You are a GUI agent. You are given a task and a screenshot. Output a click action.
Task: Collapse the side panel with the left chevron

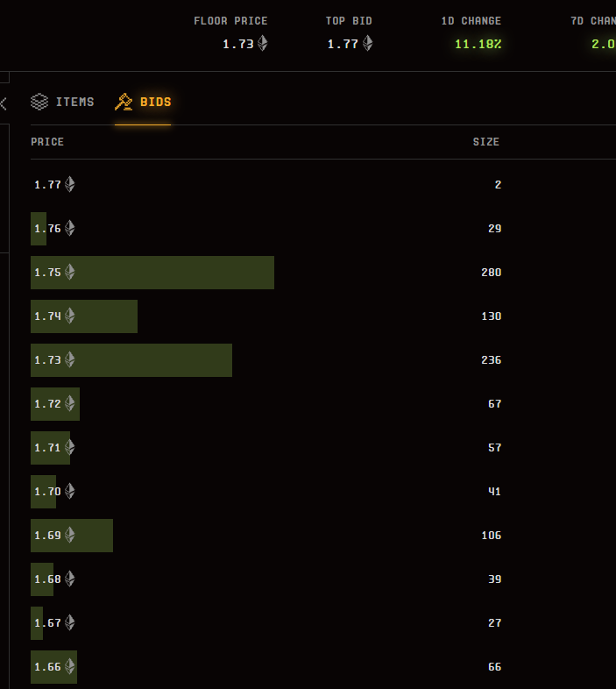click(x=4, y=103)
